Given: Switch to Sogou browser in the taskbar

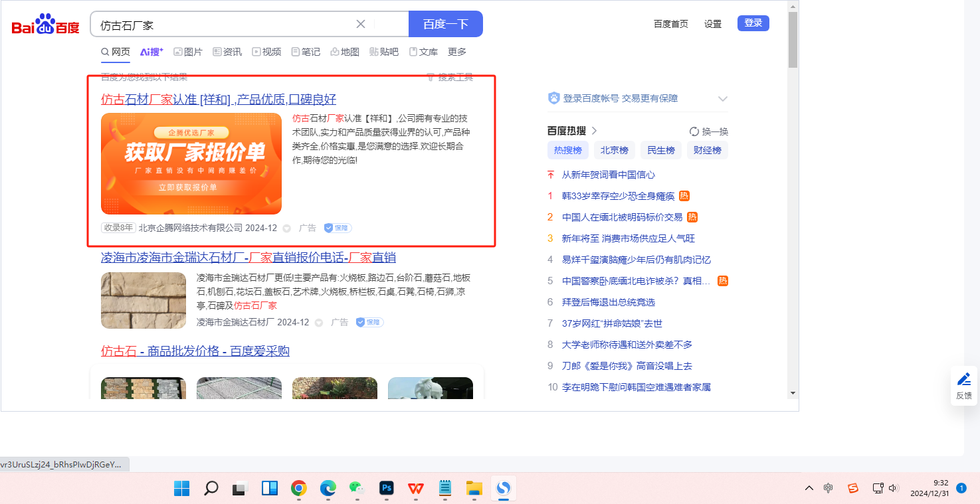Looking at the screenshot, I should tap(504, 489).
